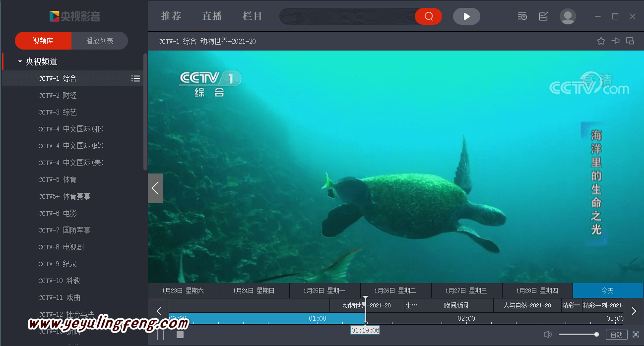644x346 pixels.
Task: Favorite the program with star icon
Action: pyautogui.click(x=601, y=41)
